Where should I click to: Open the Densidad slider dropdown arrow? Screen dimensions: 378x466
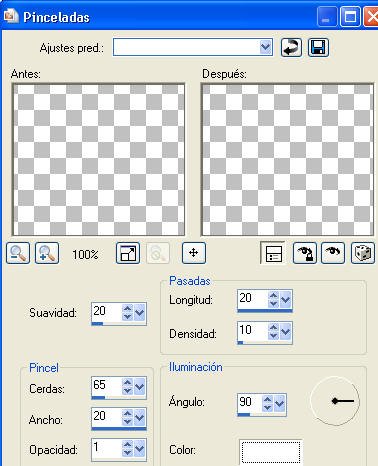285,331
